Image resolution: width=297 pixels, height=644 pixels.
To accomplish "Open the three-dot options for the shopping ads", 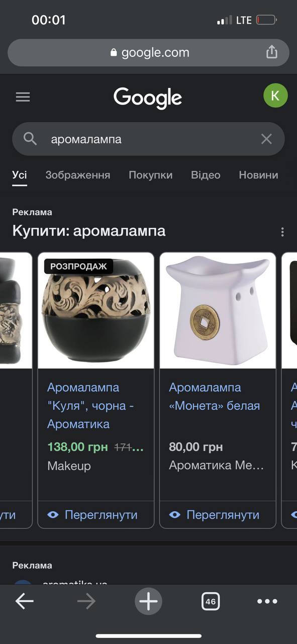I will [282, 232].
